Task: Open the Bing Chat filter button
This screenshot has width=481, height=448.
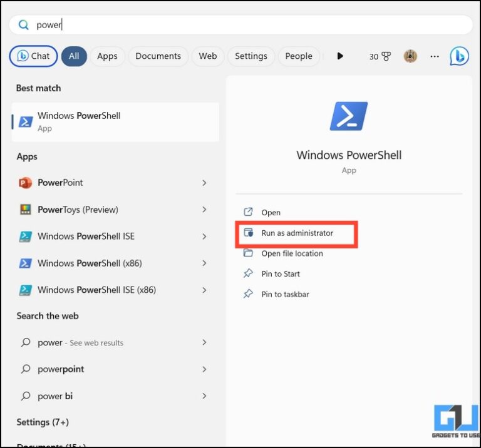Action: [33, 56]
